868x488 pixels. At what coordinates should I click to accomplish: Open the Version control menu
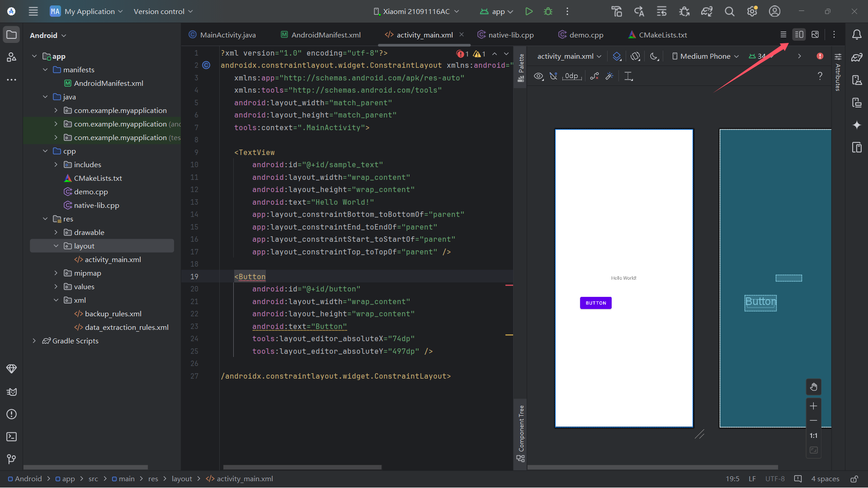tap(163, 11)
